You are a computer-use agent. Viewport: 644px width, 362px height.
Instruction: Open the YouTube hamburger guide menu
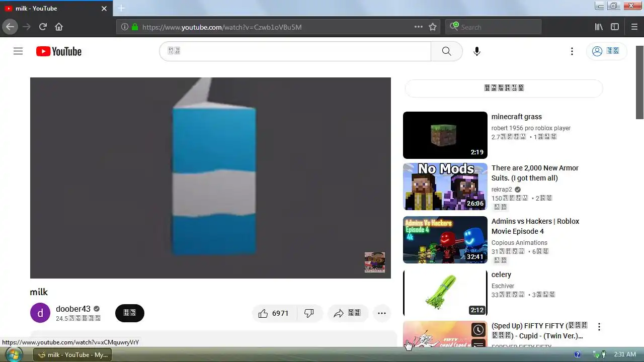(18, 51)
